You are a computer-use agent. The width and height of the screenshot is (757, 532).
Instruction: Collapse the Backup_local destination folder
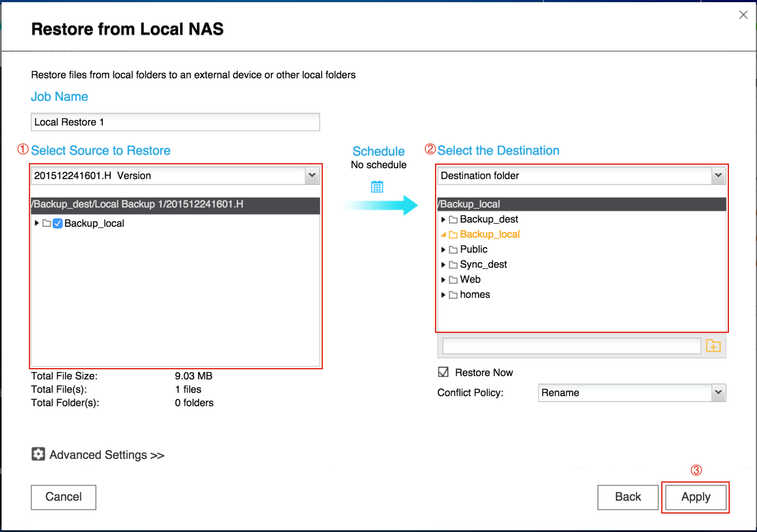(443, 235)
